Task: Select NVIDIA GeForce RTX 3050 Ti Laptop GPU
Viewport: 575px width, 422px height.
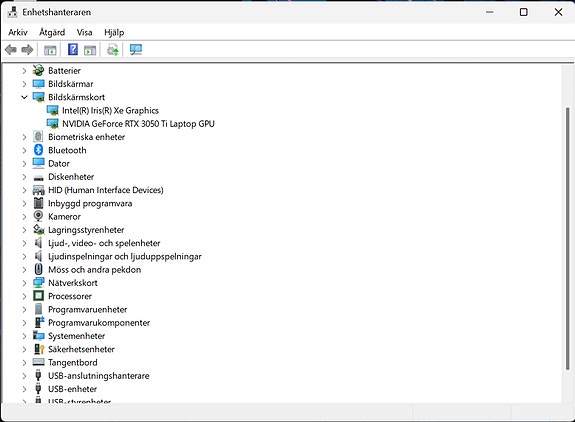Action: 138,124
